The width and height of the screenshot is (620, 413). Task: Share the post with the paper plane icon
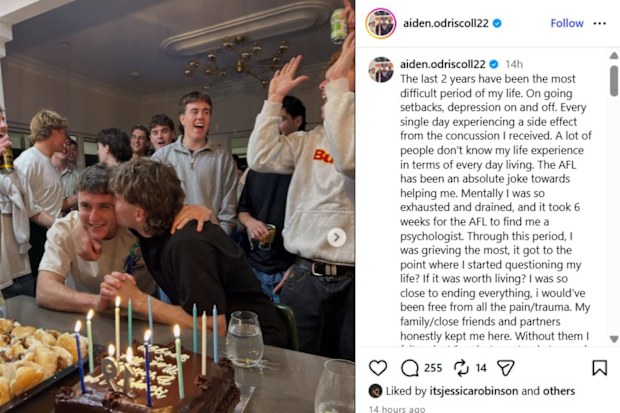pyautogui.click(x=506, y=368)
